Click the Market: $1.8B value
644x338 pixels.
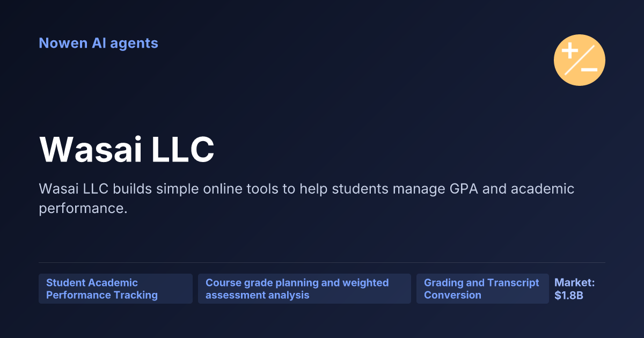coord(574,289)
